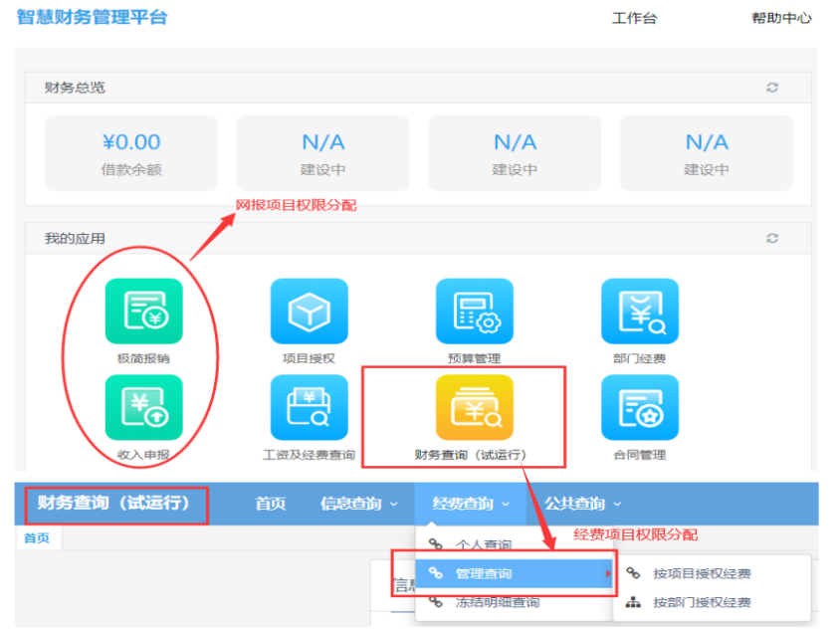Choose 按部门授权经费 submenu item
The height and width of the screenshot is (631, 840).
coord(702,602)
